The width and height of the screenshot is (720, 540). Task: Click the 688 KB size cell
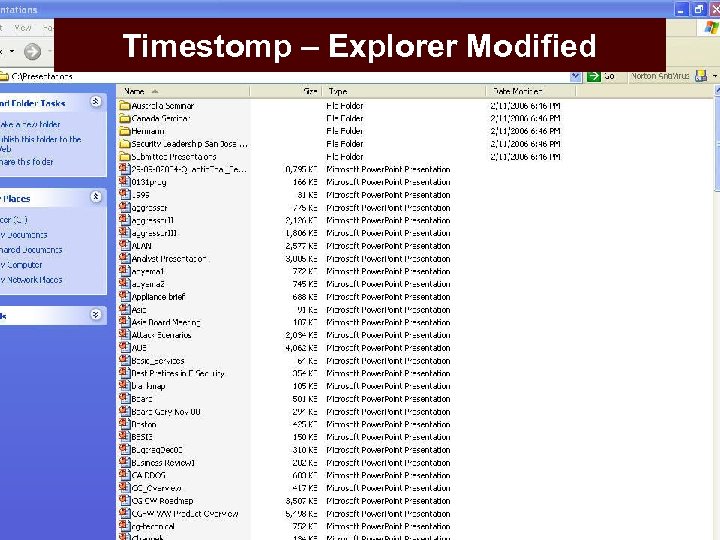tap(305, 297)
